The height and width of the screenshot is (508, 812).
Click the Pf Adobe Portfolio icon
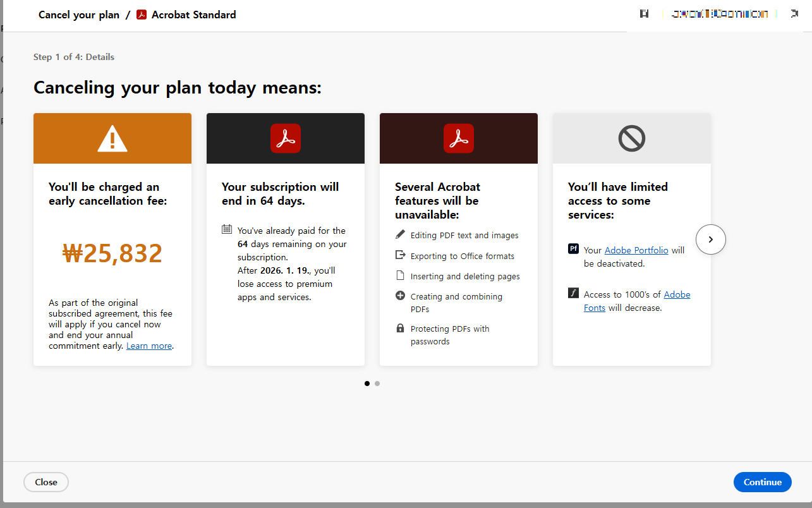[x=573, y=249]
